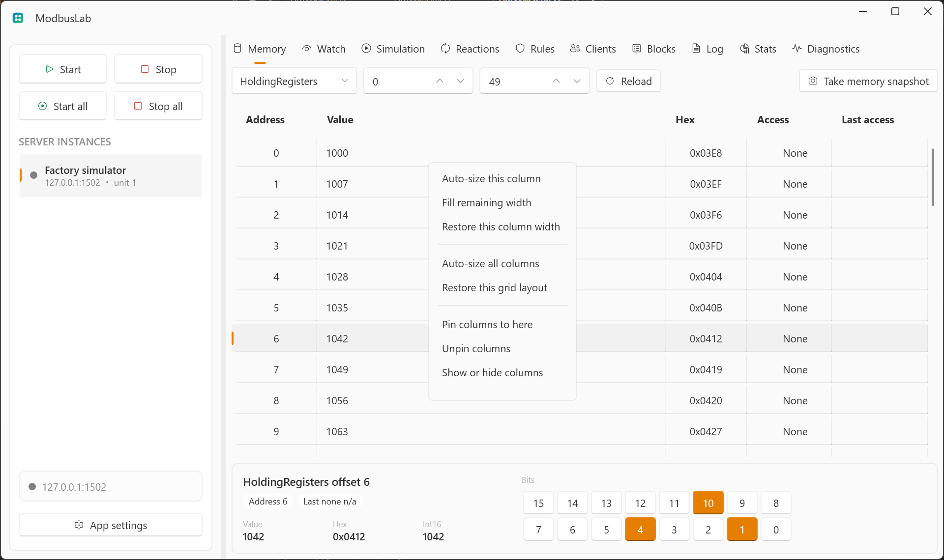944x560 pixels.
Task: Select Restore this column width
Action: (x=502, y=227)
